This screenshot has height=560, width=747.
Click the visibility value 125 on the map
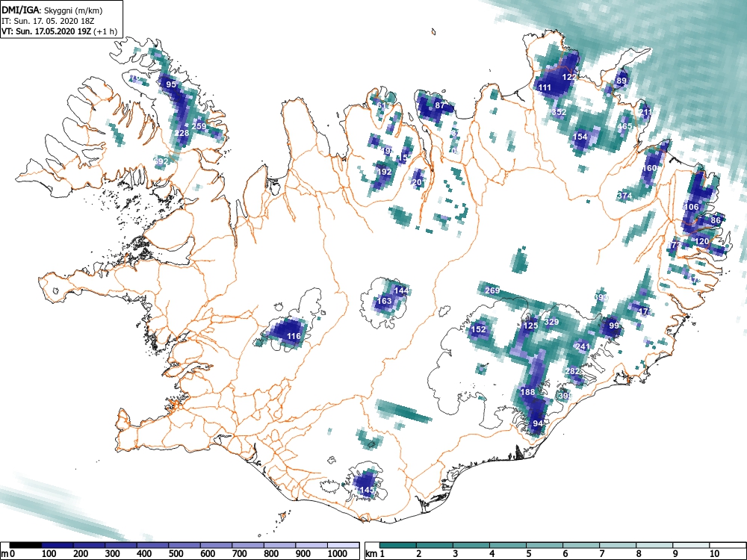(530, 326)
